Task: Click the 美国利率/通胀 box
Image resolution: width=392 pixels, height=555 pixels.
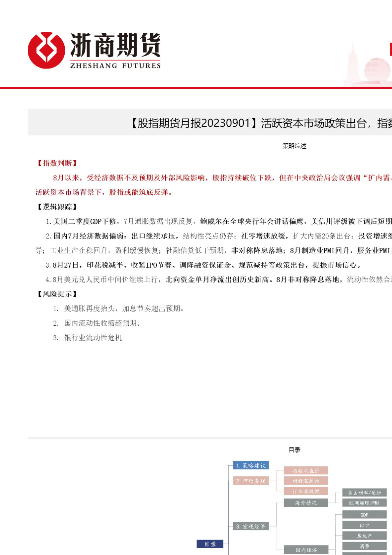Action: point(364,493)
